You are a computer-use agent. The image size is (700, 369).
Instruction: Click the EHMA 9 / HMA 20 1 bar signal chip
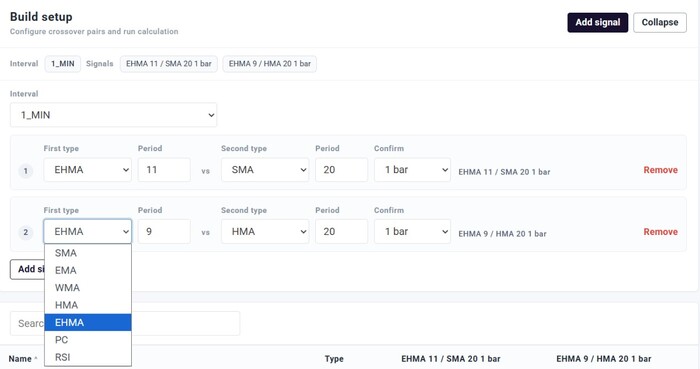(270, 64)
